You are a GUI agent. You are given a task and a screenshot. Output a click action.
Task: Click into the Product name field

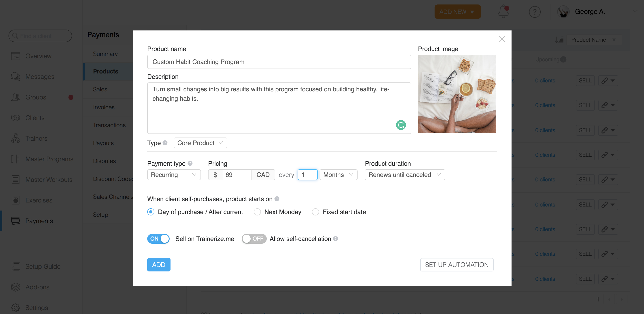pyautogui.click(x=279, y=62)
